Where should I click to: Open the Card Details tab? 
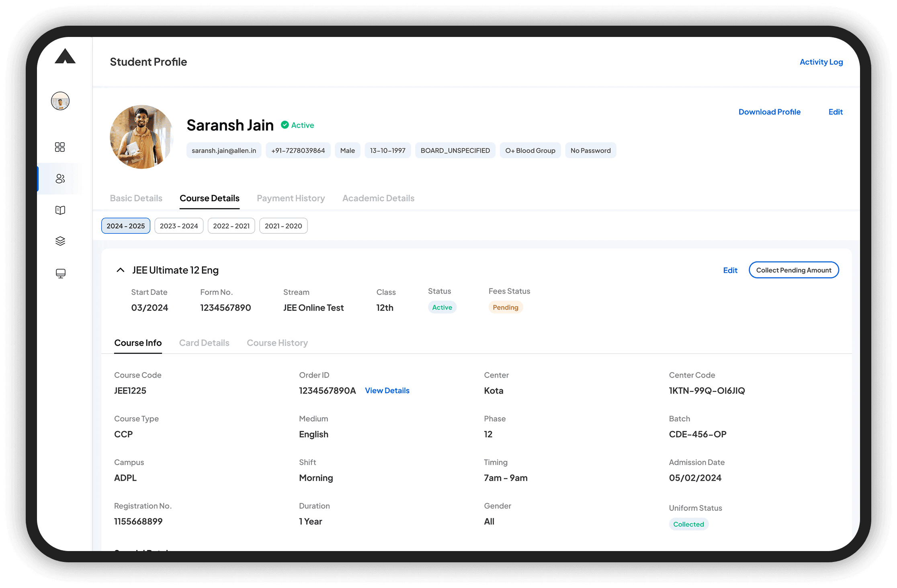click(204, 343)
